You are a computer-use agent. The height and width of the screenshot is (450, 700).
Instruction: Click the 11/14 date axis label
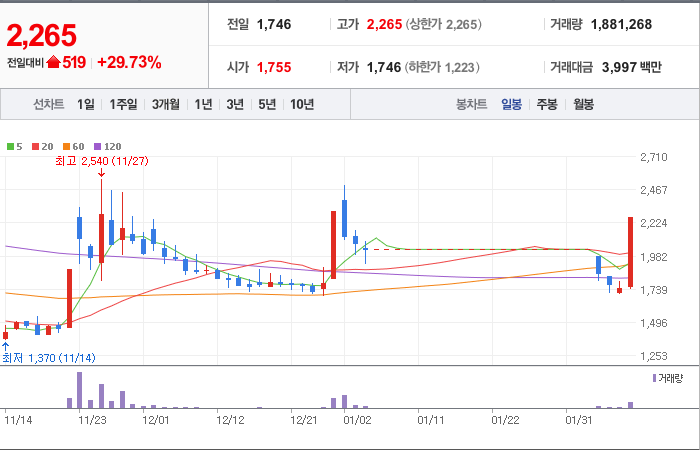point(18,421)
